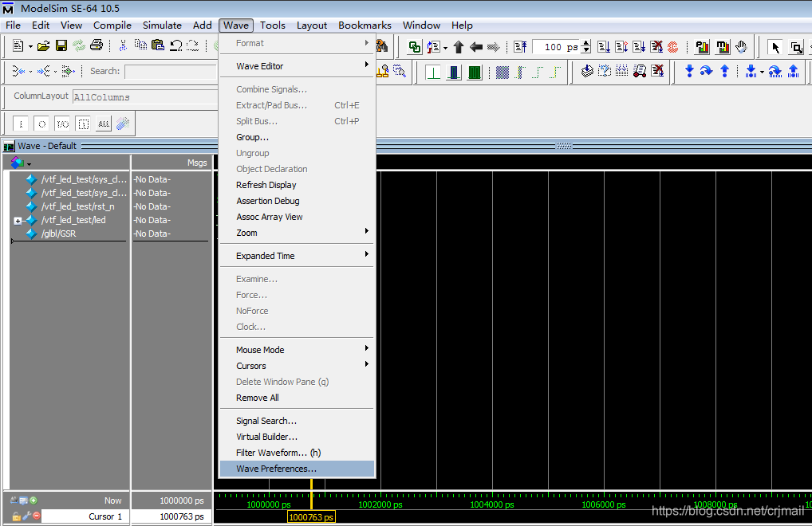Viewport: 812px width, 526px height.
Task: Choose Remove All in Wave menu
Action: 297,398
